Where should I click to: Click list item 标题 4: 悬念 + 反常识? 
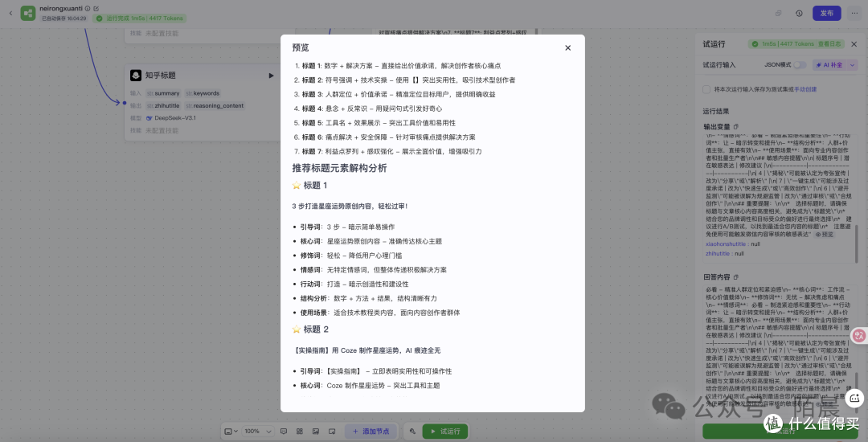tap(372, 108)
